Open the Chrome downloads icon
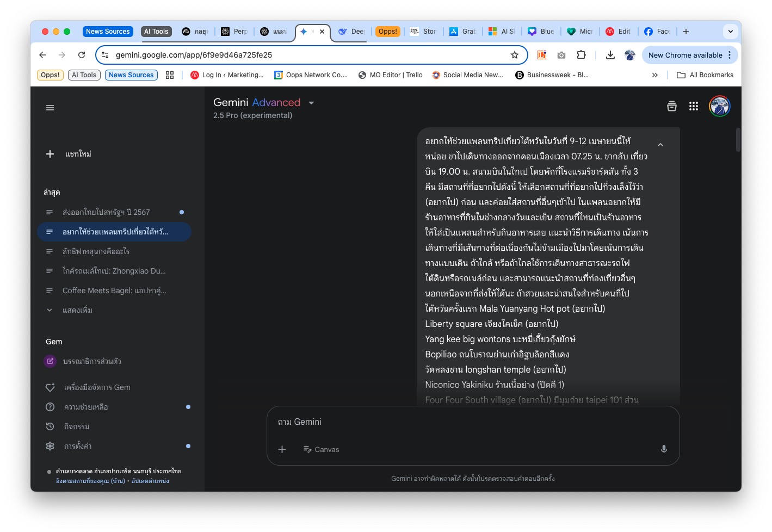The width and height of the screenshot is (772, 532). tap(610, 55)
